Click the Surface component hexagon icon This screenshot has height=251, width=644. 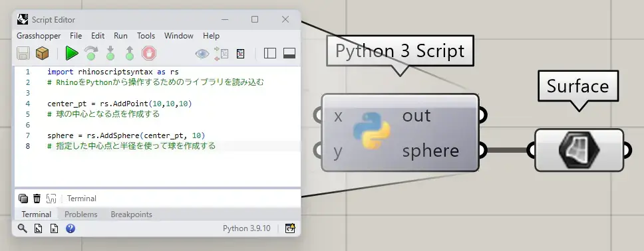579,150
